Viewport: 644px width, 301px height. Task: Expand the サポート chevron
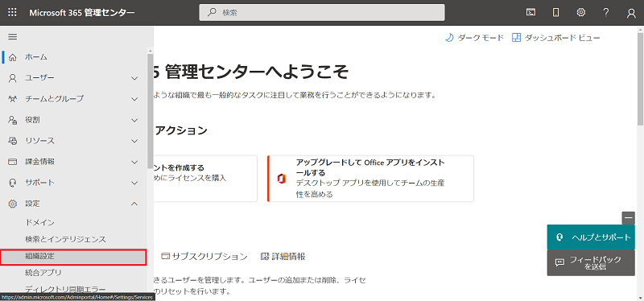134,183
